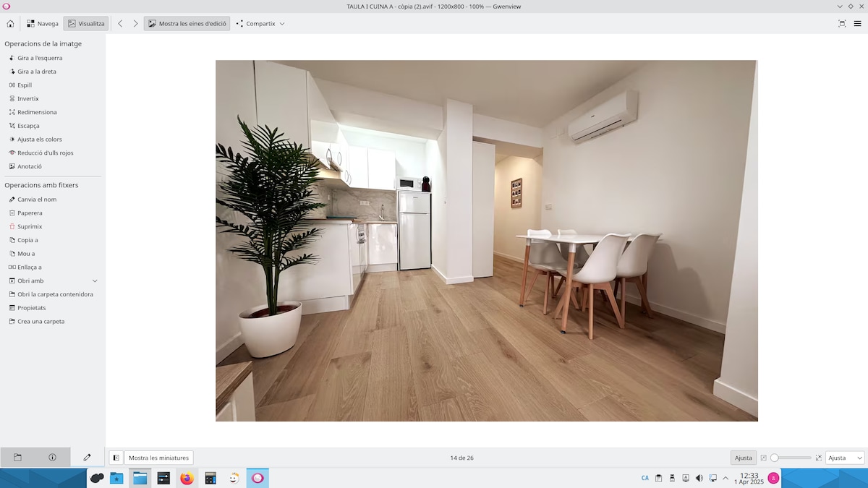Open Obri la carpeta contenidora
Screen dimensions: 868x488
coord(52,294)
